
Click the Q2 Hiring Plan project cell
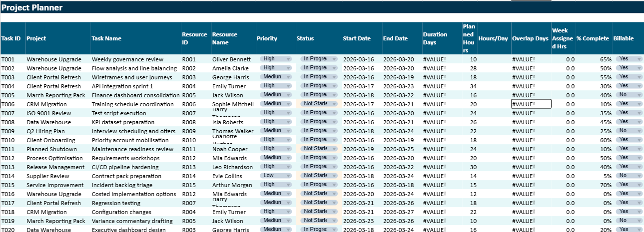46,131
